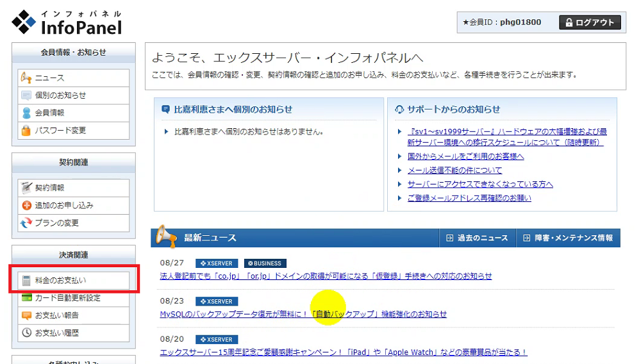Open ご登録メールアドレス再確認のお願い link
Screen dimensions: 641x364
(469, 198)
